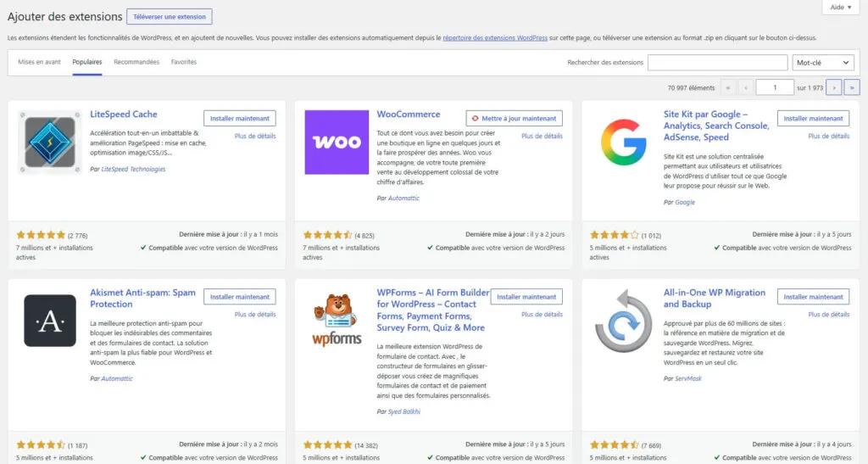Click the LiteSpeed Cache title link
Image resolution: width=868 pixels, height=464 pixels.
pos(124,114)
